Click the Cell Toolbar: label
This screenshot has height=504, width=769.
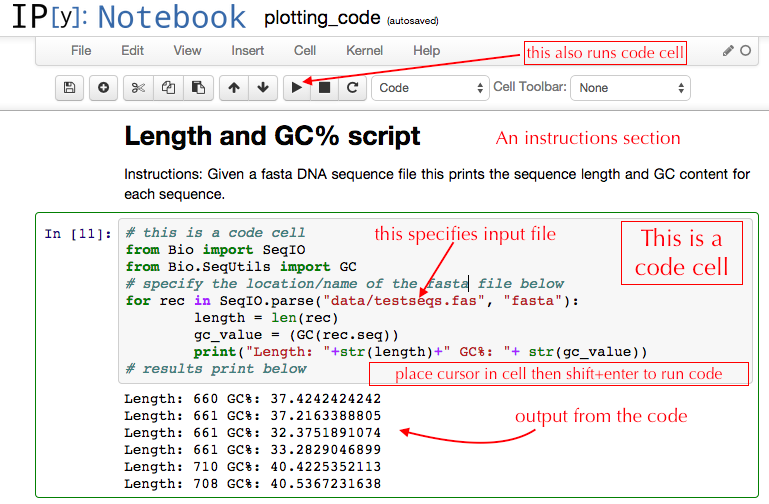[x=530, y=87]
